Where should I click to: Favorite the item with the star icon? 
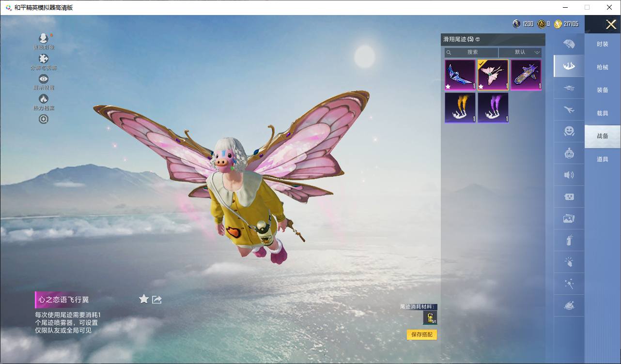(144, 299)
